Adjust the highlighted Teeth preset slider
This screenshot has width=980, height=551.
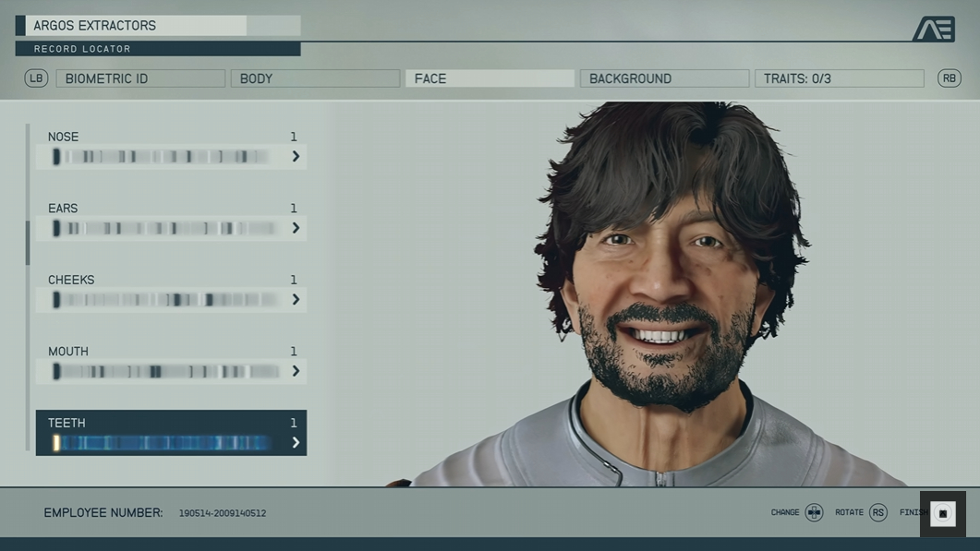pyautogui.click(x=163, y=443)
